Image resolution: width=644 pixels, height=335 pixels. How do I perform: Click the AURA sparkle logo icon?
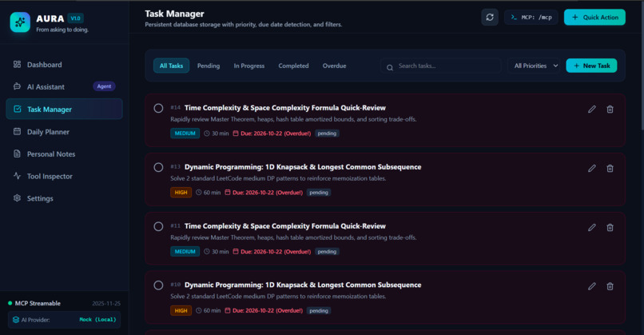tap(20, 22)
